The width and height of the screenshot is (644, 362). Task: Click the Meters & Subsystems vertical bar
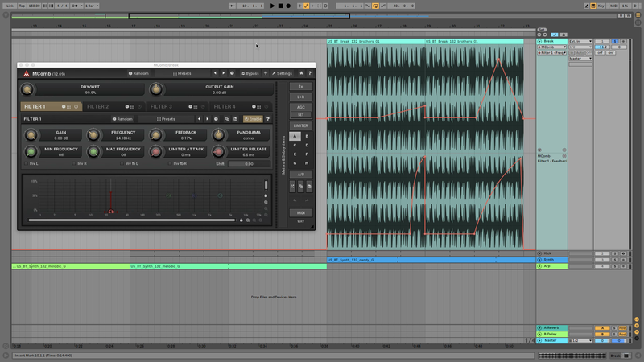pyautogui.click(x=283, y=155)
